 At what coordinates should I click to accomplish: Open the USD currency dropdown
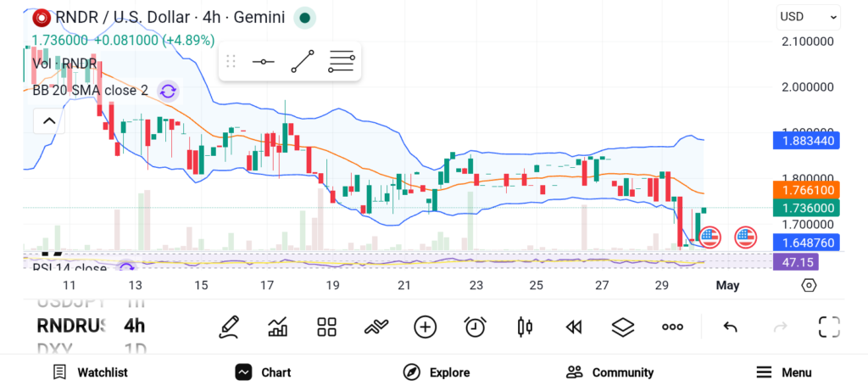pyautogui.click(x=808, y=17)
